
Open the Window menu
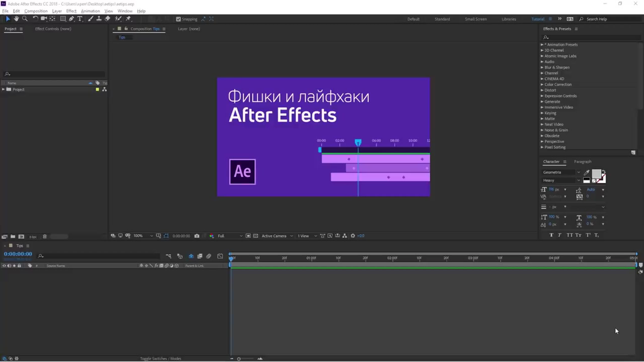125,11
